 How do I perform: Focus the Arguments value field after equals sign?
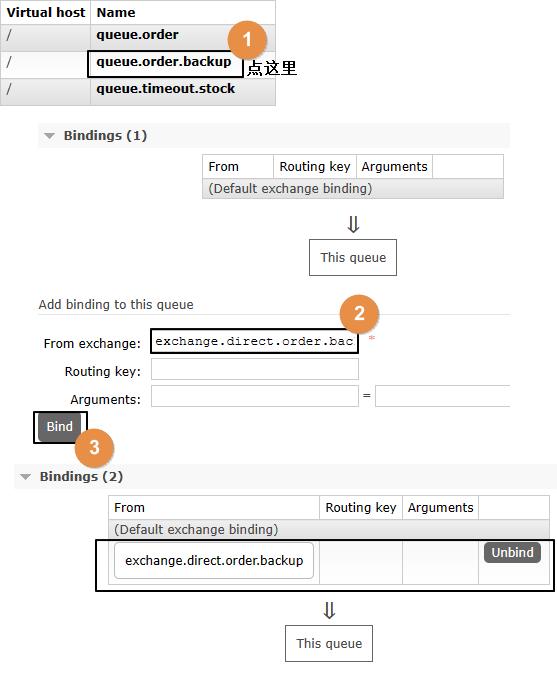[442, 396]
